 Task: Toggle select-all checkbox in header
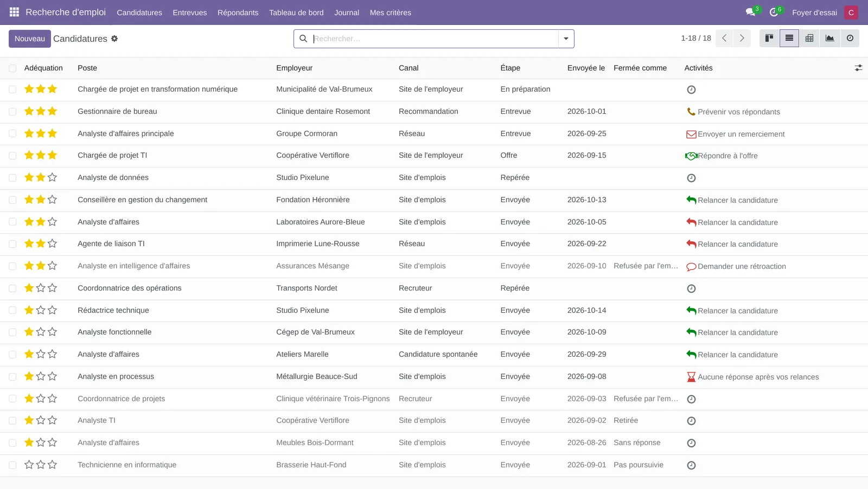tap(12, 68)
